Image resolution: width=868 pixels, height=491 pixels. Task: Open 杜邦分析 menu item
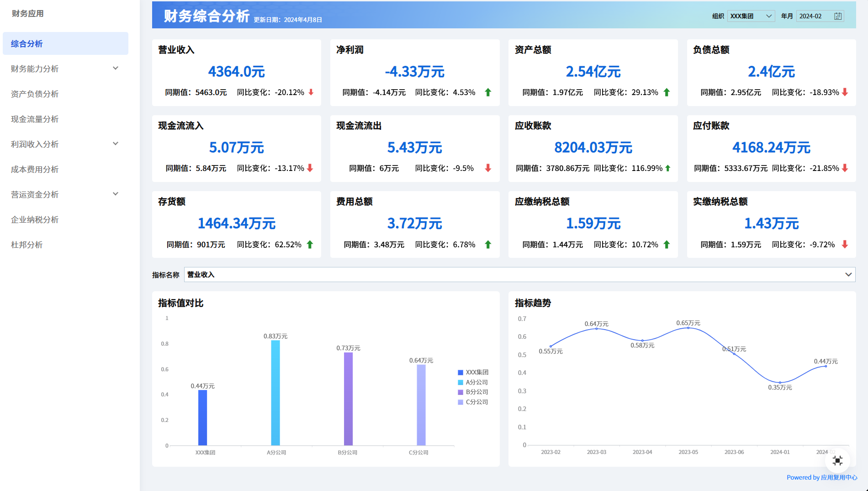click(65, 245)
